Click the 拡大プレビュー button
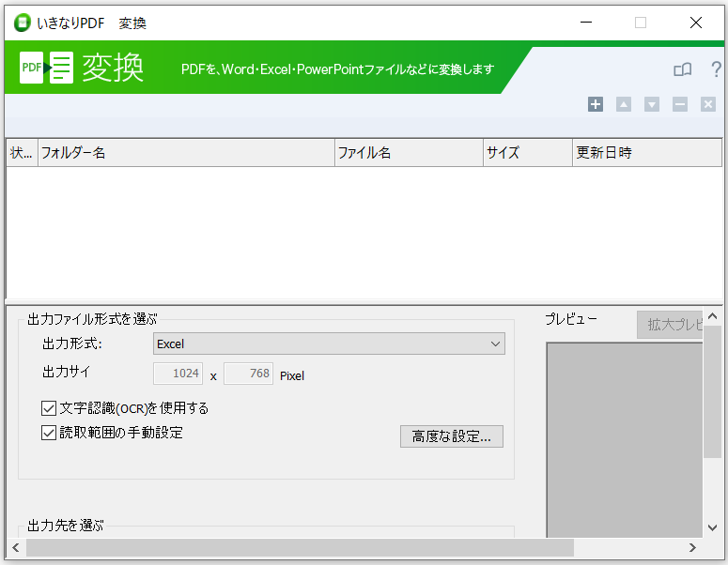Viewport: 728px width, 565px height. [670, 325]
